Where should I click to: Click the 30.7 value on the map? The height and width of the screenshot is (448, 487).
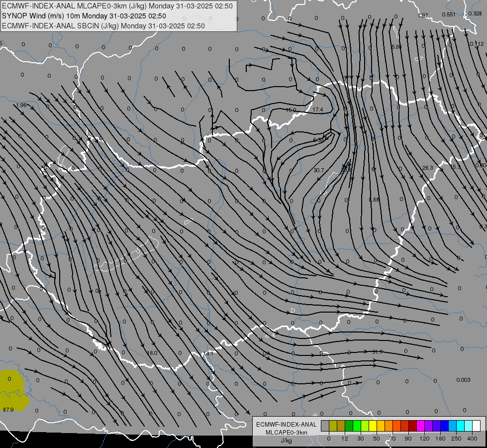pyautogui.click(x=319, y=170)
